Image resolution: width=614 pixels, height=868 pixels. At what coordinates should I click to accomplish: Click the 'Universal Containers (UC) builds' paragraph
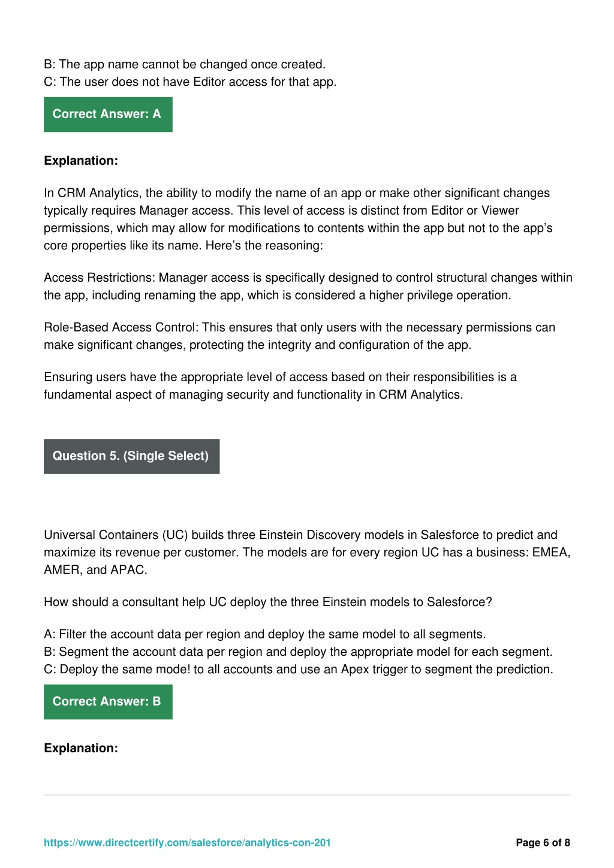coord(307,552)
